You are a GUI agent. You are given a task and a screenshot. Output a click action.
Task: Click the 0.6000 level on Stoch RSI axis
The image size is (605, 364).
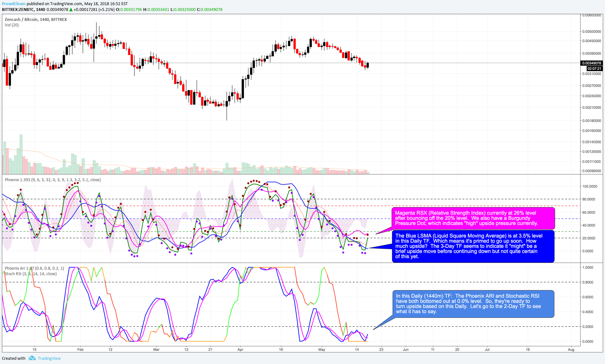588,297
